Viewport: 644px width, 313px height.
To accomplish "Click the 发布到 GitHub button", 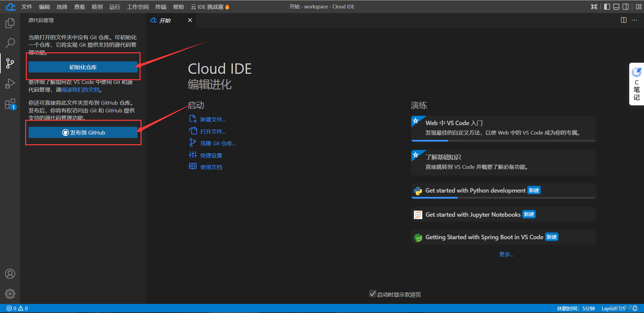I will (83, 133).
